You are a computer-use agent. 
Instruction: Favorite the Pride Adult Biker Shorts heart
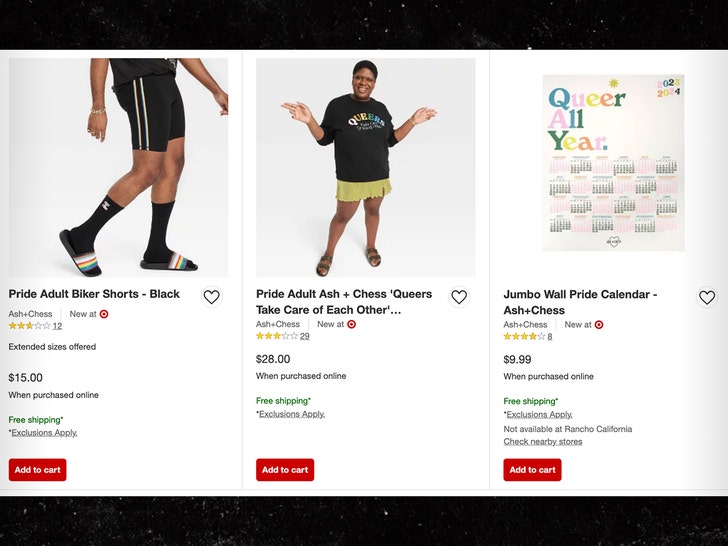pos(211,297)
